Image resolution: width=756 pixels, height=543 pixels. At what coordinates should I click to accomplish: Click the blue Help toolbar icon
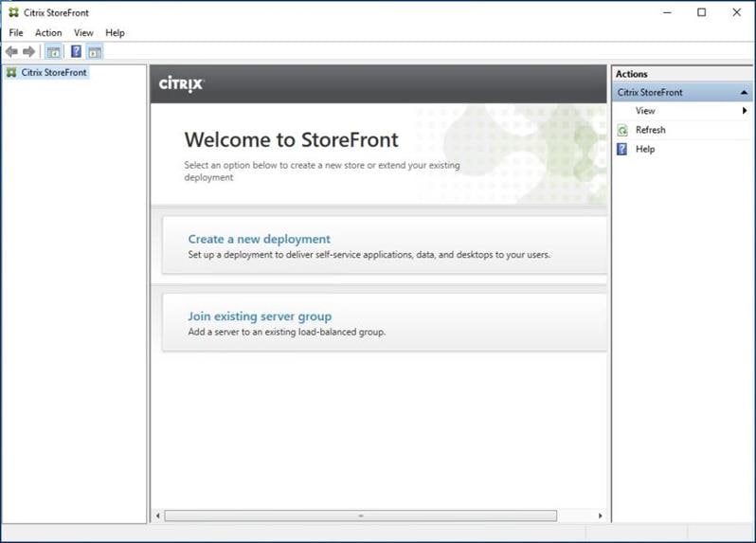click(x=76, y=51)
